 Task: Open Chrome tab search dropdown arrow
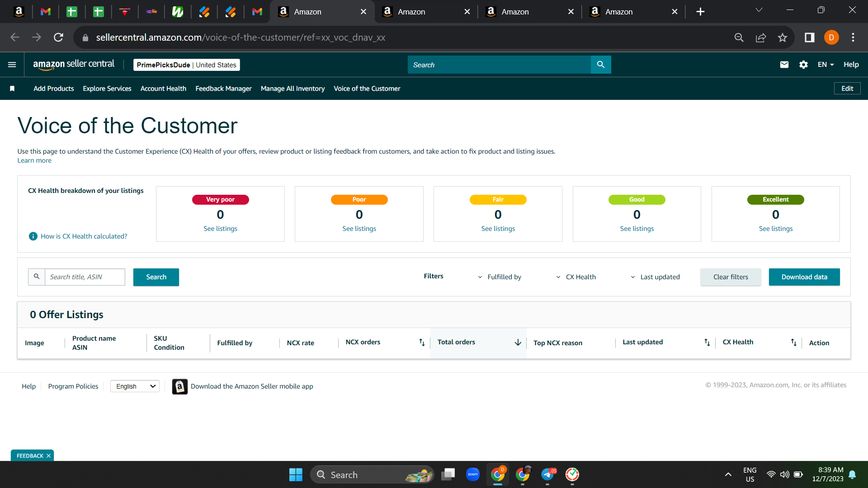point(759,10)
